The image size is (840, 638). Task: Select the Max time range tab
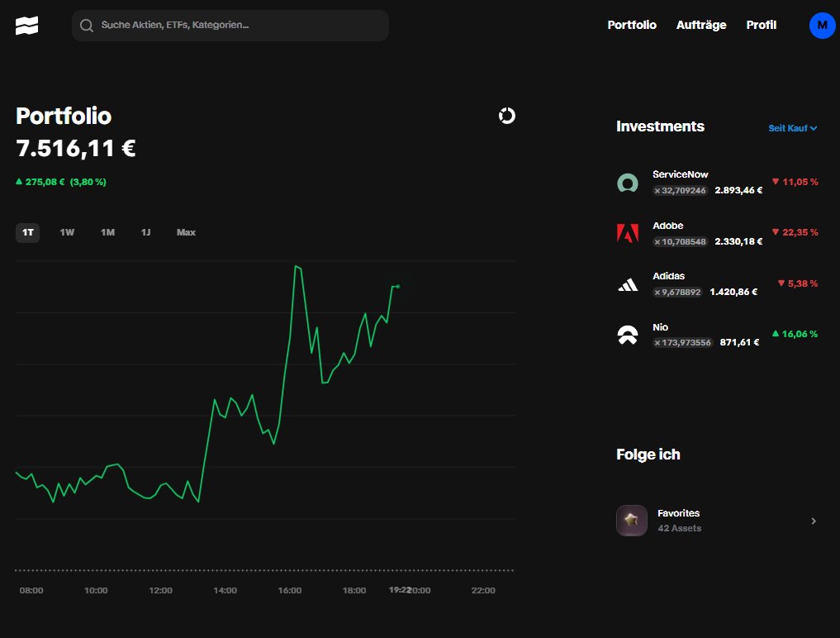tap(186, 232)
